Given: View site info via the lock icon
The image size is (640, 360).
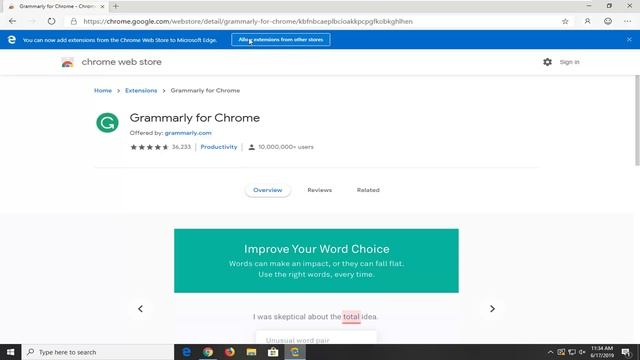Looking at the screenshot, I should (x=73, y=21).
